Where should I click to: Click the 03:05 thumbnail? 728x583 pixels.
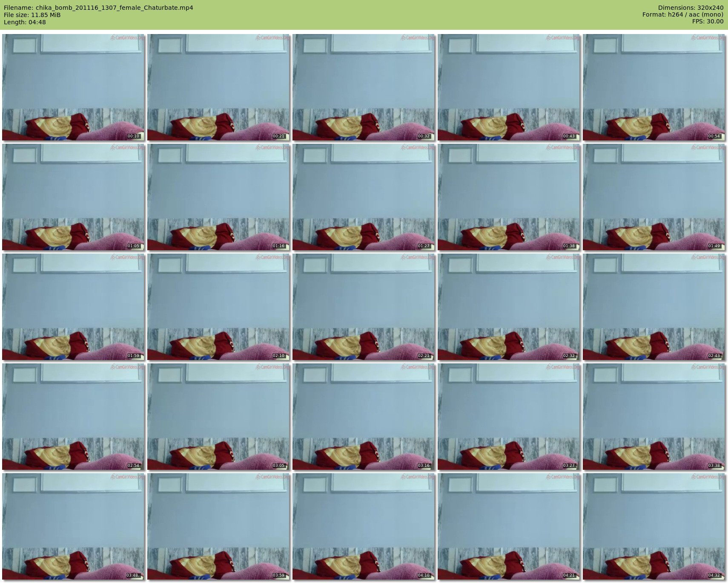tap(218, 417)
